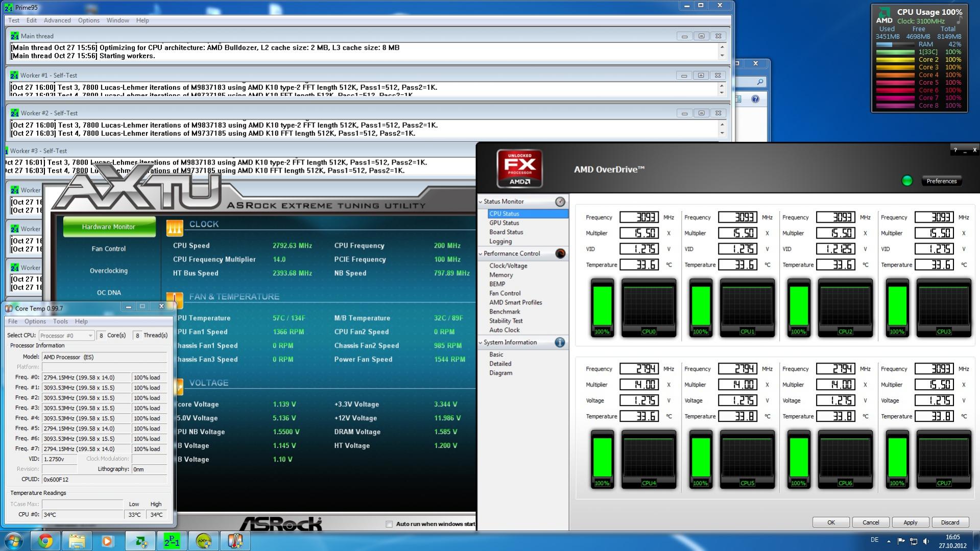Click the Performance Control dial icon in OverDrive
This screenshot has height=551, width=980.
tap(560, 254)
